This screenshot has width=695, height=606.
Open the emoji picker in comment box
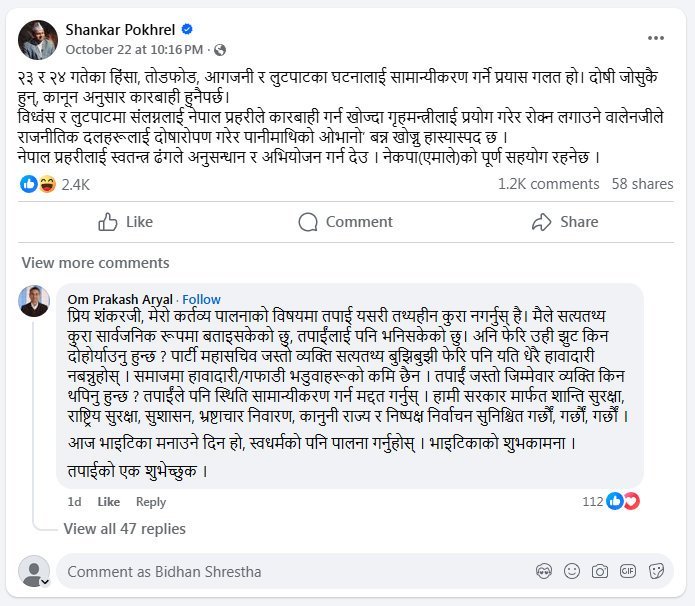pos(571,572)
